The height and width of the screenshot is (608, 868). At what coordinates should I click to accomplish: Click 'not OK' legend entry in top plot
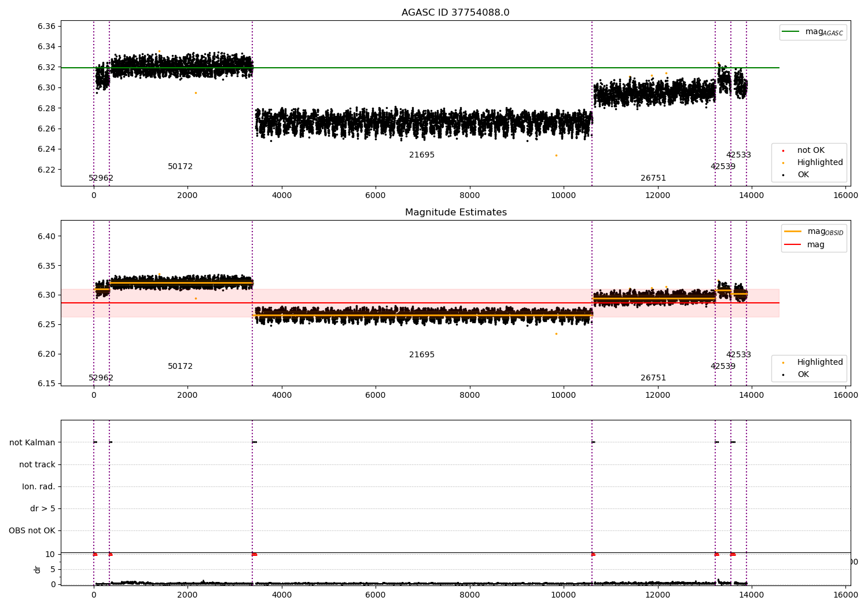pyautogui.click(x=811, y=151)
